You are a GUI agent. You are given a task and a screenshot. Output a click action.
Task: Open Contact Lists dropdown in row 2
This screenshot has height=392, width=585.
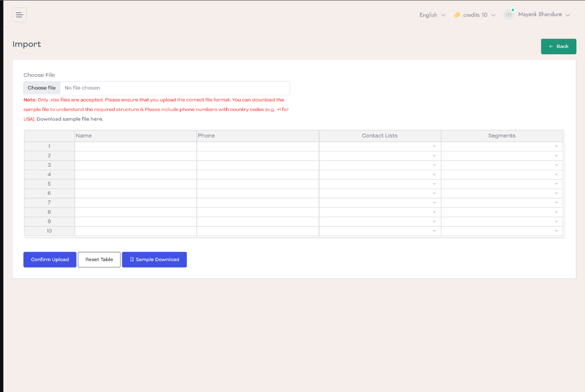(434, 156)
